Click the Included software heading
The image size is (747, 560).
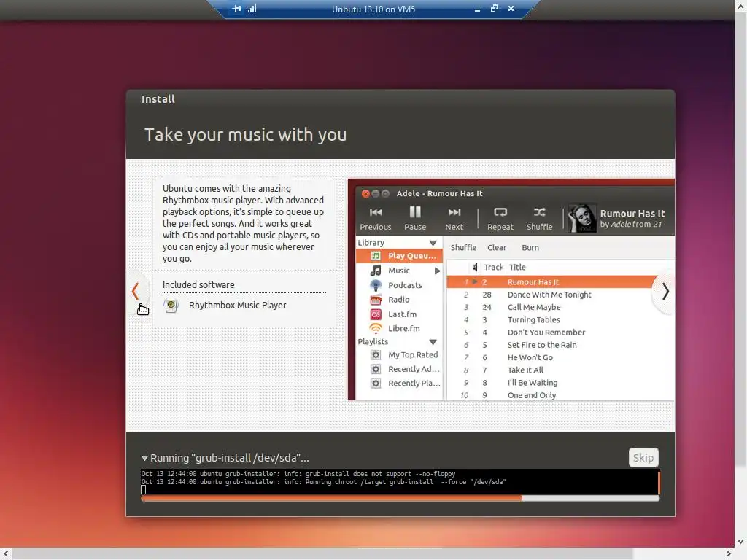(198, 285)
